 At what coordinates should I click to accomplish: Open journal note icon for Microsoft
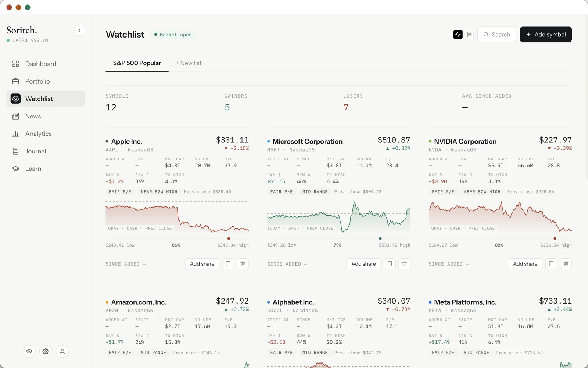pos(390,264)
